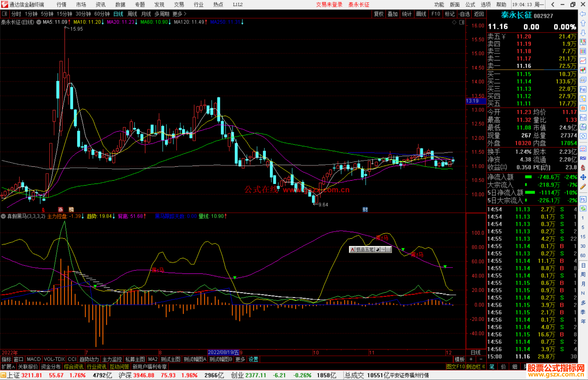Click the four-way move arrows icon

(583, 177)
